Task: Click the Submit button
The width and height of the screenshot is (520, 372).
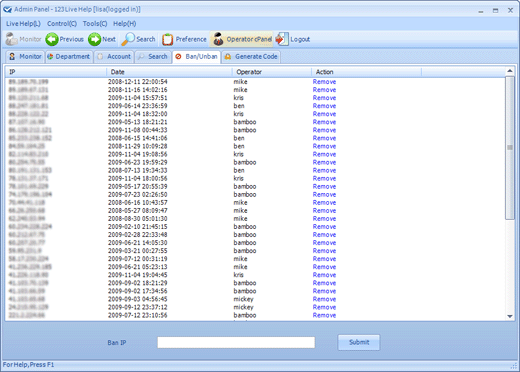Action: (x=359, y=342)
